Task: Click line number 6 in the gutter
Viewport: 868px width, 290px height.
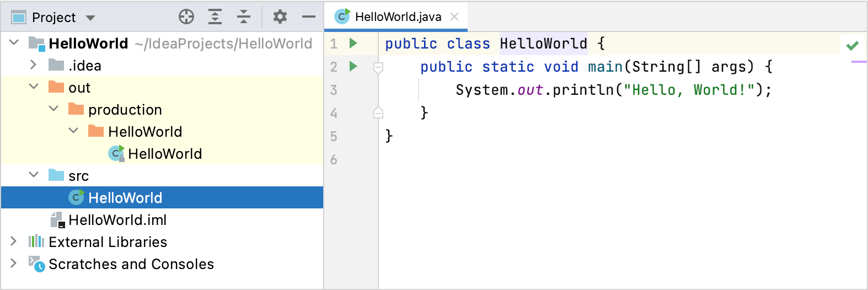Action: pyautogui.click(x=334, y=159)
